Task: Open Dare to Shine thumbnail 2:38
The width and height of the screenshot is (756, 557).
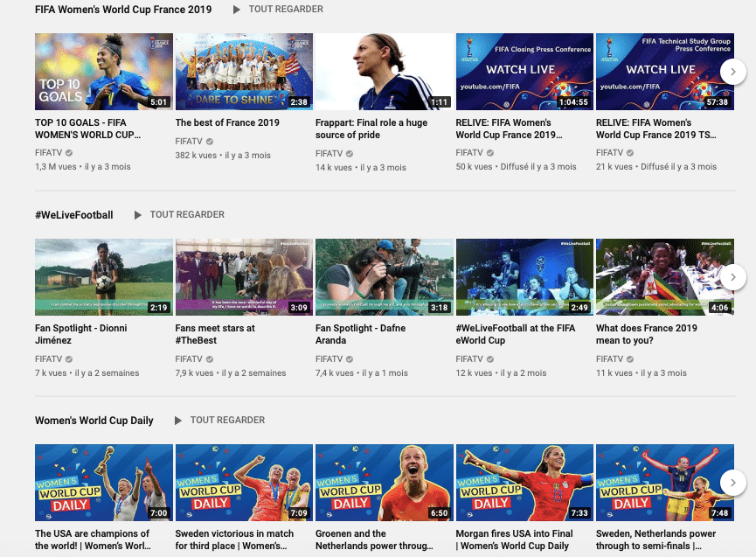Action: click(244, 72)
